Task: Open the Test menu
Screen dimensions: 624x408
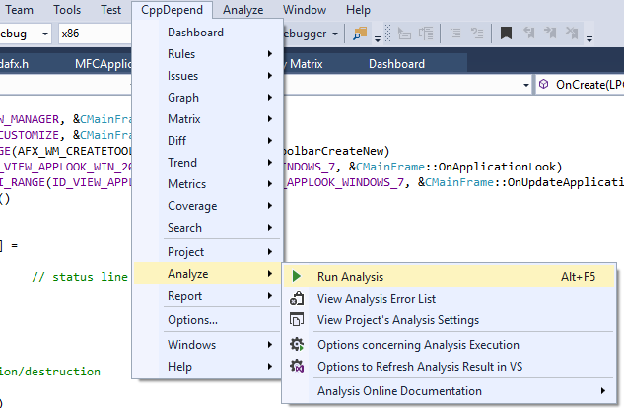Action: [x=111, y=10]
